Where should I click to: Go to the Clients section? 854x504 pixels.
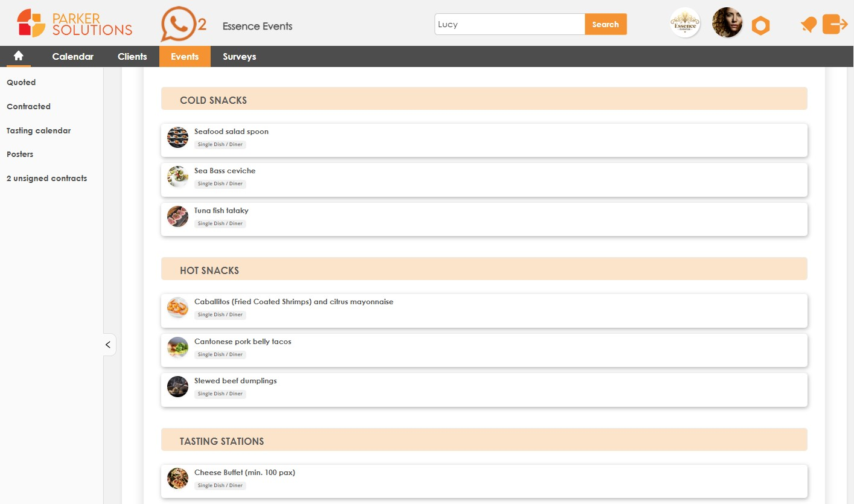132,56
